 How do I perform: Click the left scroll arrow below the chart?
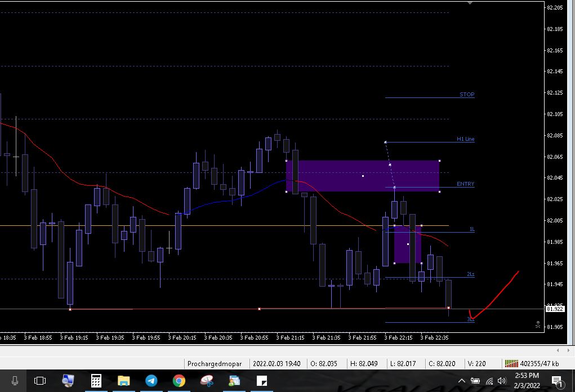[558, 350]
